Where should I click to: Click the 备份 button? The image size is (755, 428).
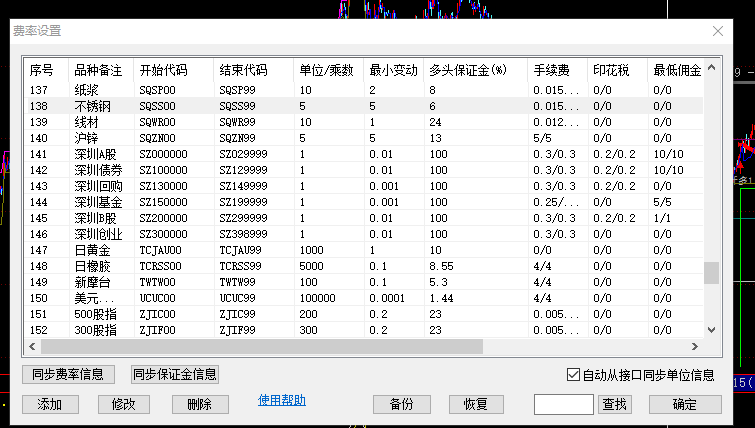point(401,404)
